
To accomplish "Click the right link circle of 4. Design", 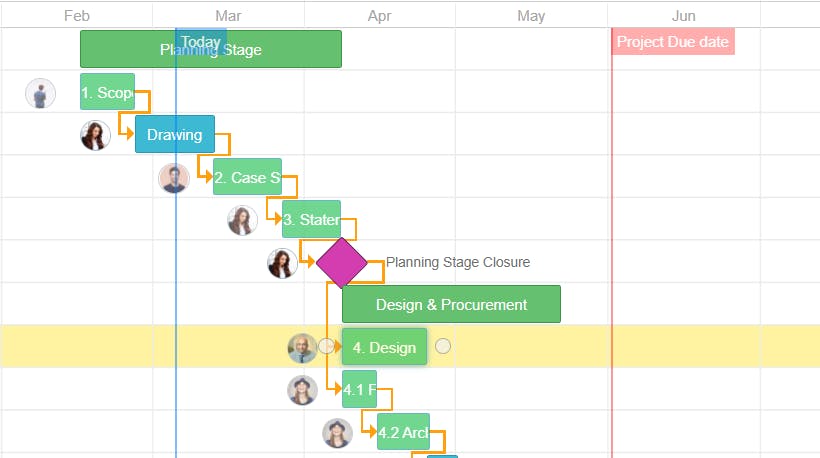I will (443, 346).
